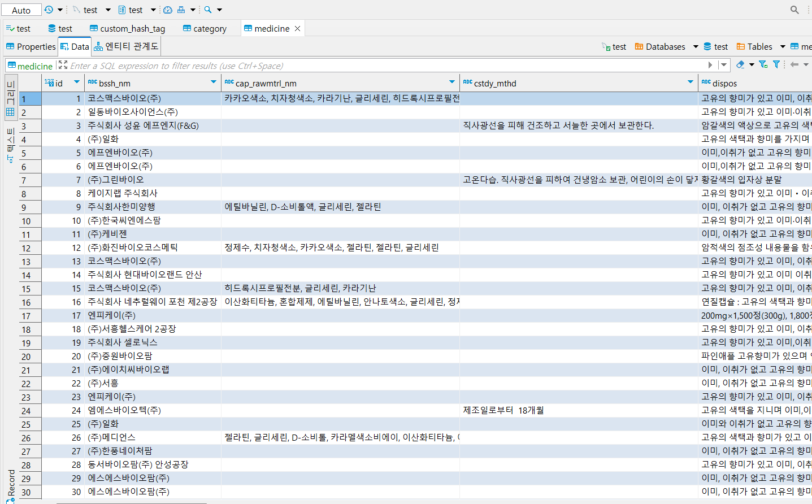Open cstdy_mthd column filter dropdown
Image resolution: width=812 pixels, height=504 pixels.
pos(691,82)
